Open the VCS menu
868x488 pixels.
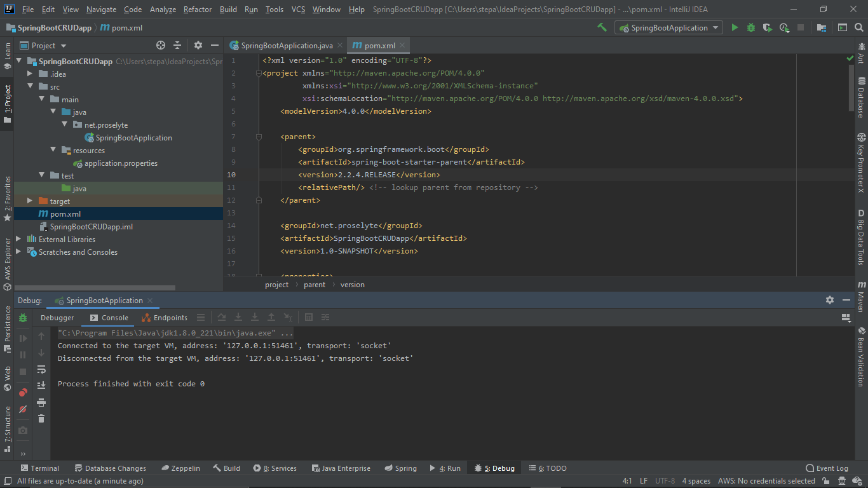coord(299,10)
